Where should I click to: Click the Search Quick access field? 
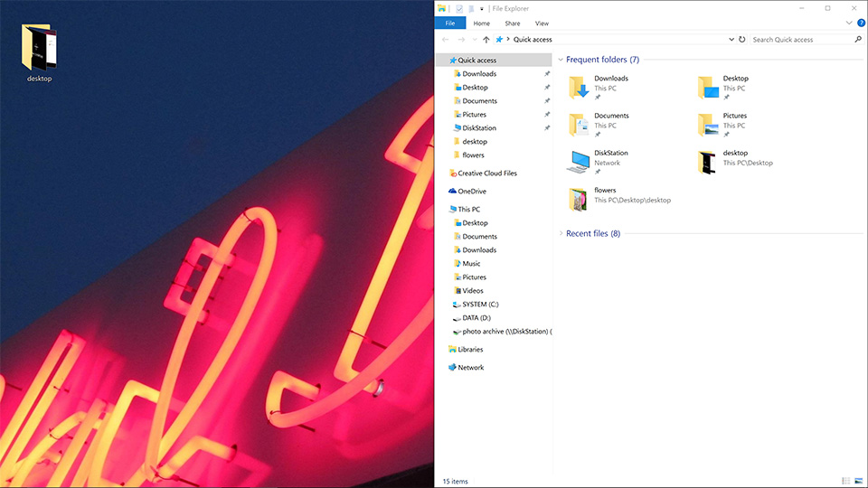pos(802,39)
